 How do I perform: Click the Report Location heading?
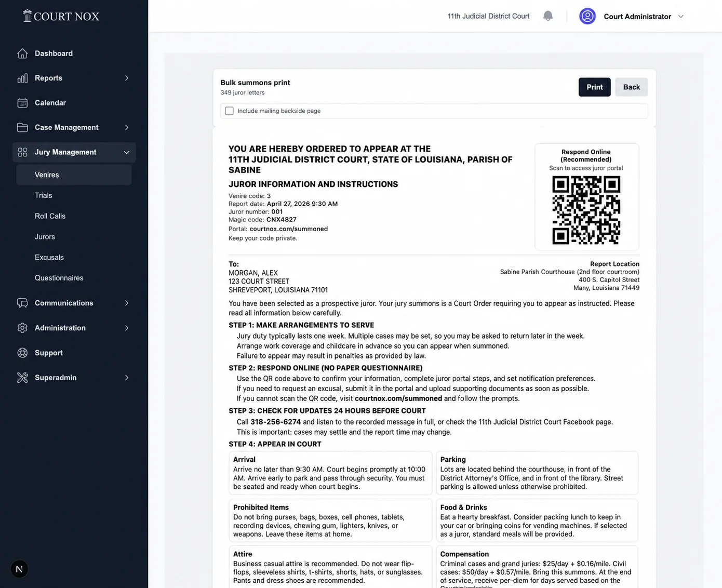pyautogui.click(x=614, y=264)
